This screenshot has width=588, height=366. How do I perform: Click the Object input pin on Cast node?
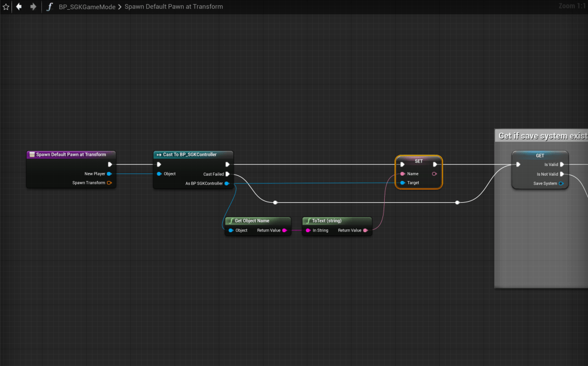[159, 174]
